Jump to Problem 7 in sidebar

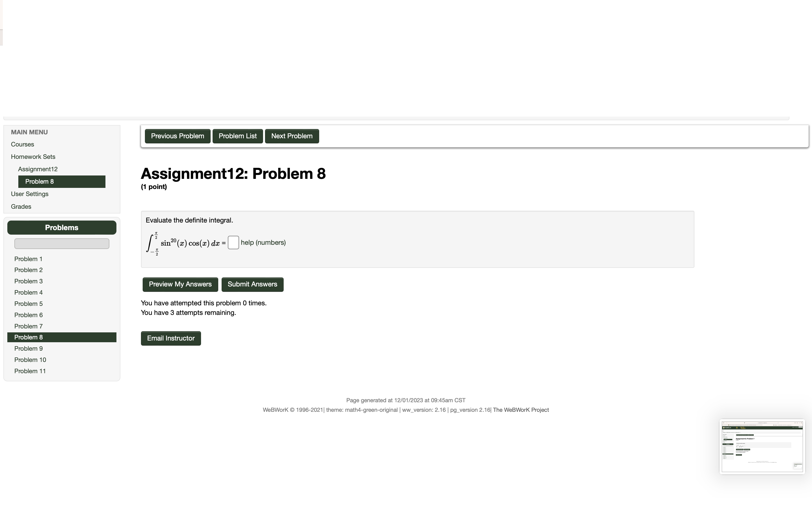pos(28,326)
